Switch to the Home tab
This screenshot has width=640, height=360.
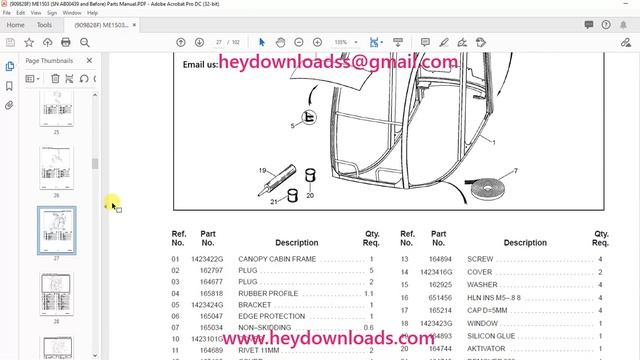coord(16,25)
